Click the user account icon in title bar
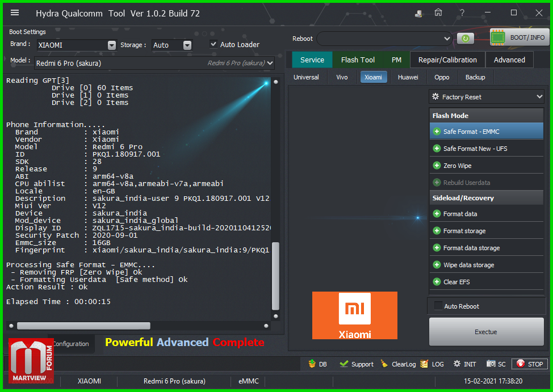553x392 pixels. [x=418, y=14]
